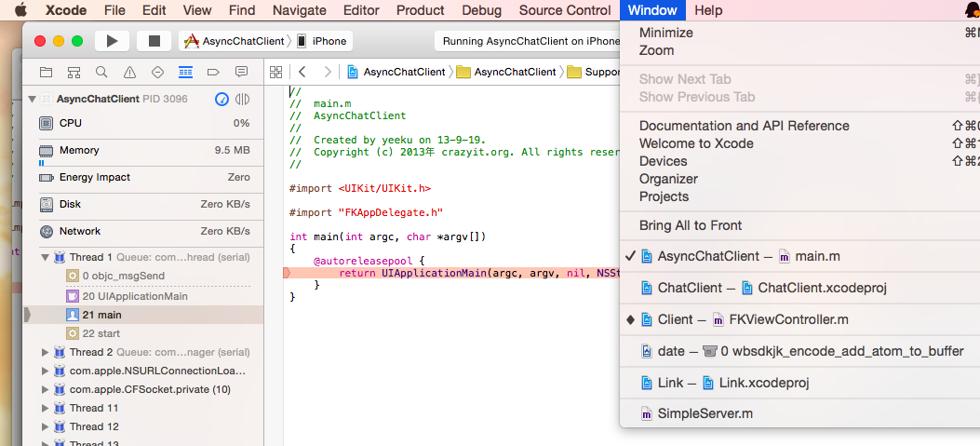Choose Minimize from Window menu

tap(800, 33)
